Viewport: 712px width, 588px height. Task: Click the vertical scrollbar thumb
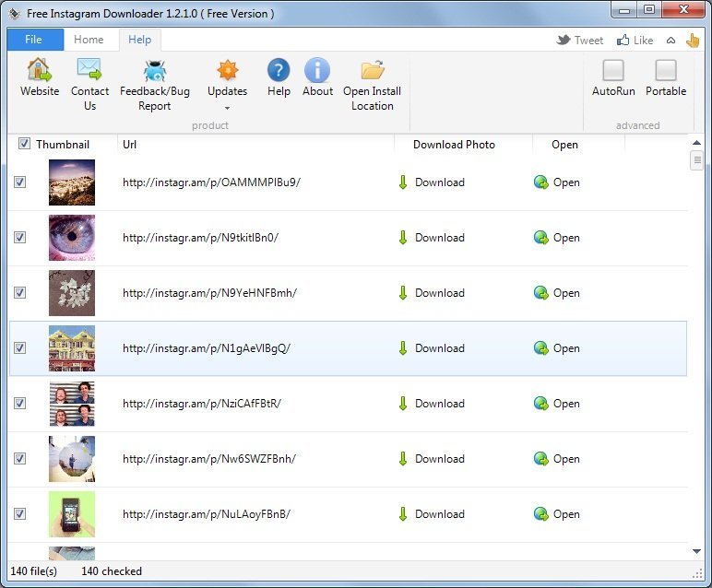tap(696, 160)
